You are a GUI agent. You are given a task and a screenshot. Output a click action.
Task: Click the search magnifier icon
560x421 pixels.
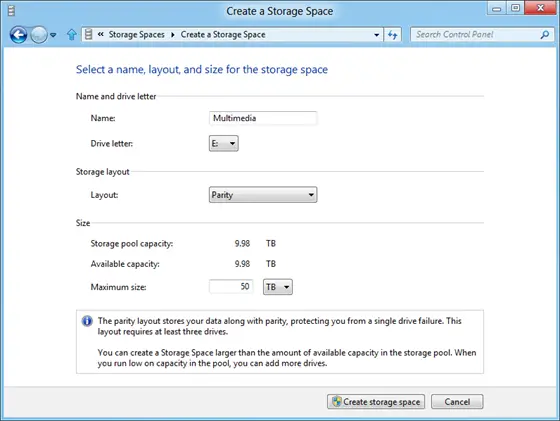coord(545,35)
